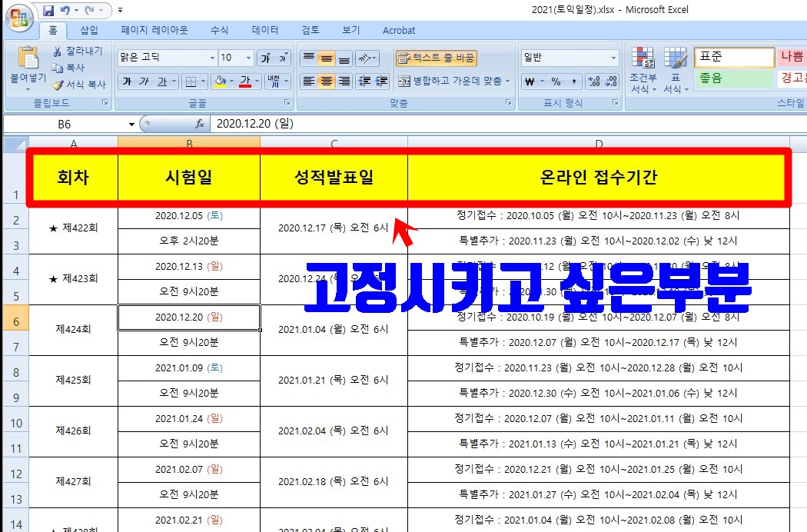Increase the font size

pos(266,58)
